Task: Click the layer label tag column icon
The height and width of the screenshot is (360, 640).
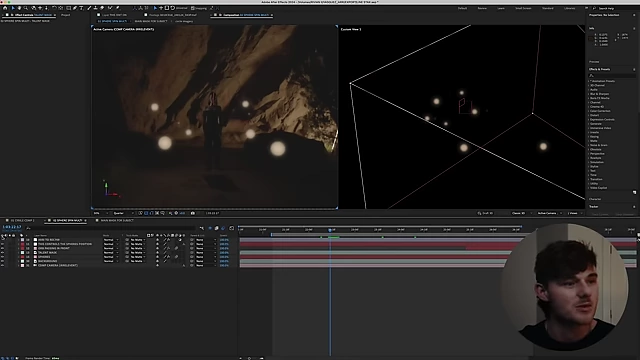Action: (x=22, y=236)
